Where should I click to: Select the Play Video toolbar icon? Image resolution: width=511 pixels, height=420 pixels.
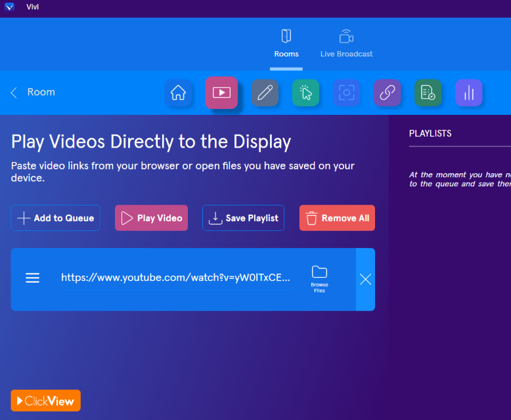pos(221,93)
